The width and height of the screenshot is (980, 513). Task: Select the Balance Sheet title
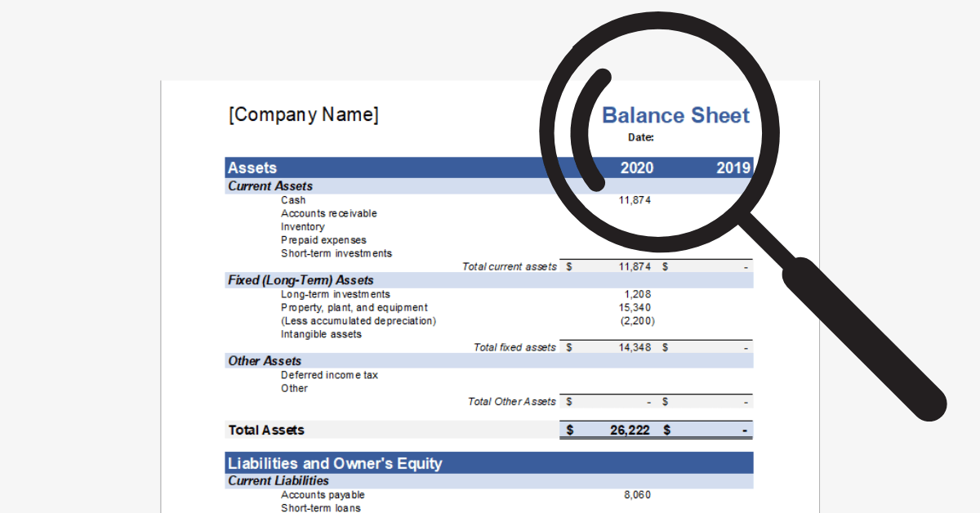(x=675, y=115)
